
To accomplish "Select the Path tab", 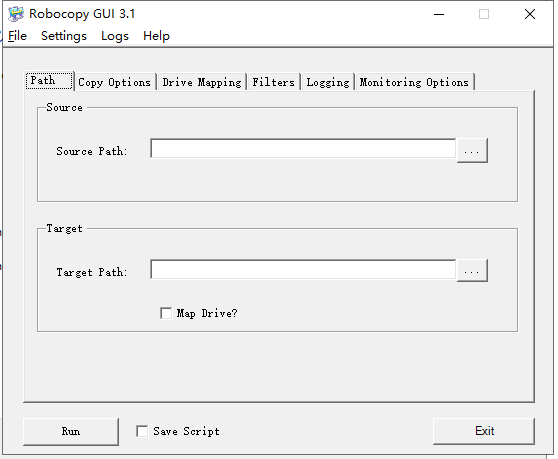I will pyautogui.click(x=49, y=81).
